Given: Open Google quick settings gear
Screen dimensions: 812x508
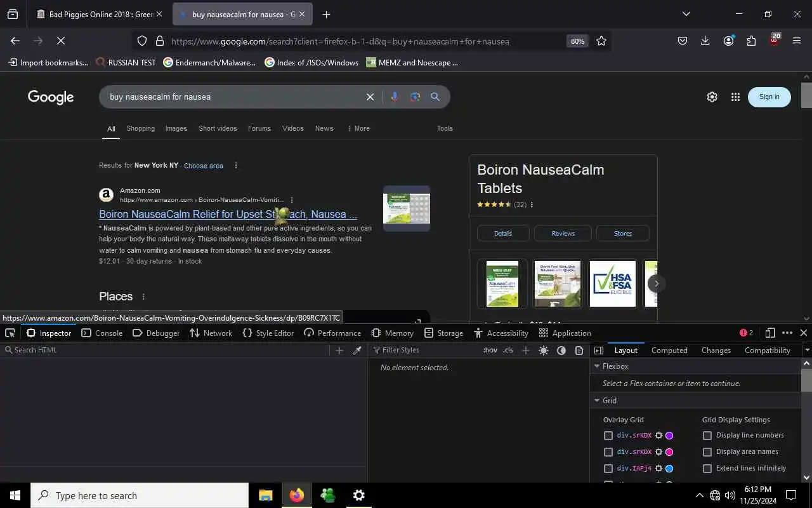Looking at the screenshot, I should (x=712, y=97).
